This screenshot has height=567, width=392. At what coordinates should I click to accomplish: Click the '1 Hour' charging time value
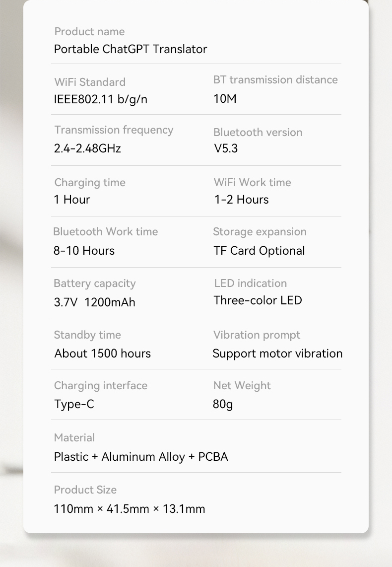pos(72,200)
